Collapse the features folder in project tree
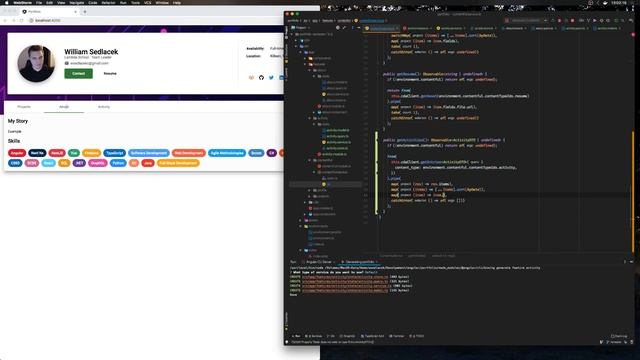The width and height of the screenshot is (640, 360). (305, 64)
